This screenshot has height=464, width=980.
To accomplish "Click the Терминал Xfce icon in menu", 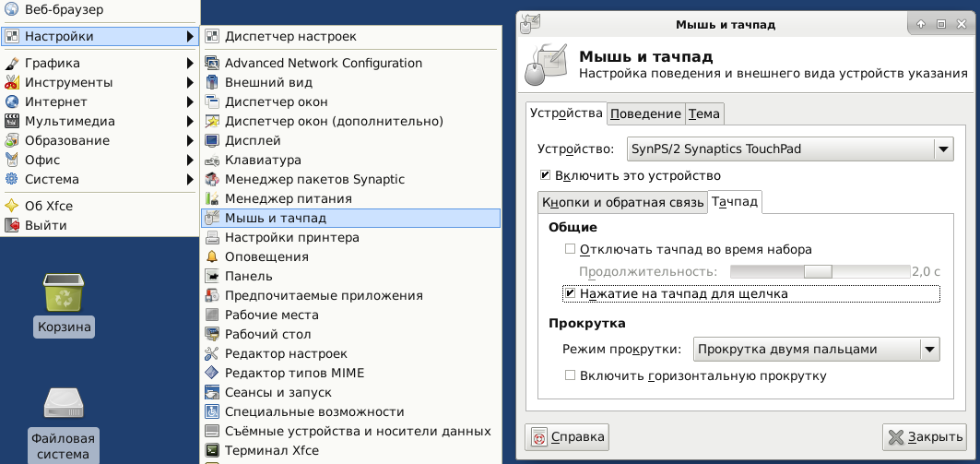I will pyautogui.click(x=212, y=450).
